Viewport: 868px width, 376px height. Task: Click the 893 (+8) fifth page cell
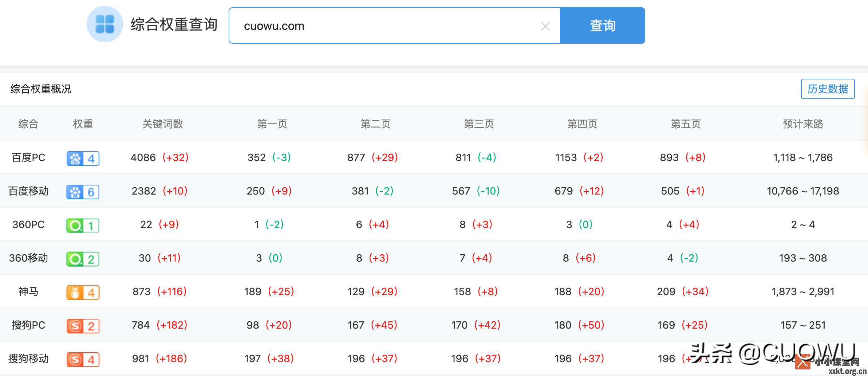(683, 157)
